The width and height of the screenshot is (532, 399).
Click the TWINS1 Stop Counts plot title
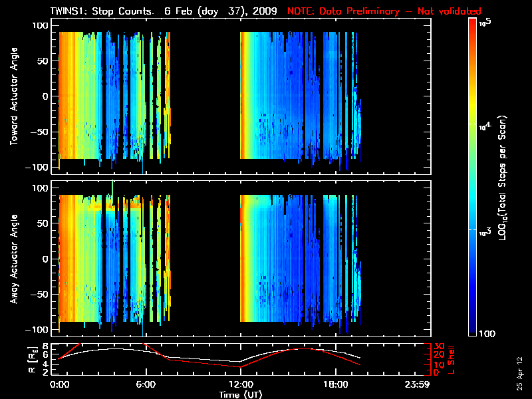click(164, 11)
